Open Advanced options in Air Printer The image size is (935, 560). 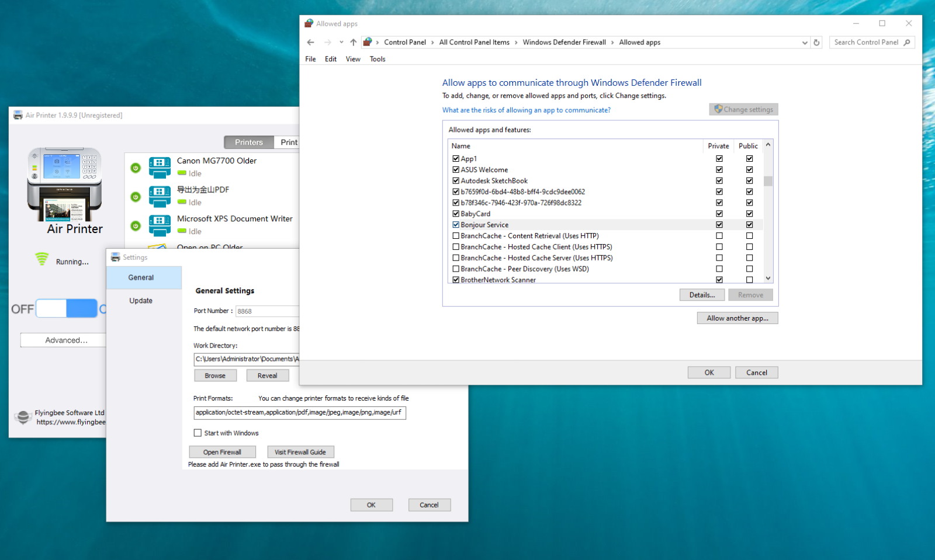(64, 340)
